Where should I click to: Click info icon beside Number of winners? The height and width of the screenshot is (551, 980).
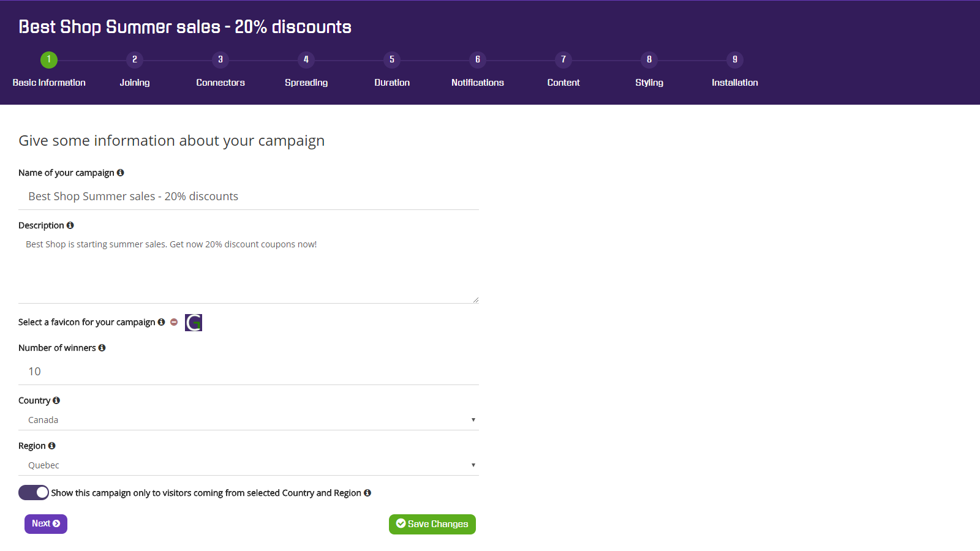click(x=102, y=348)
